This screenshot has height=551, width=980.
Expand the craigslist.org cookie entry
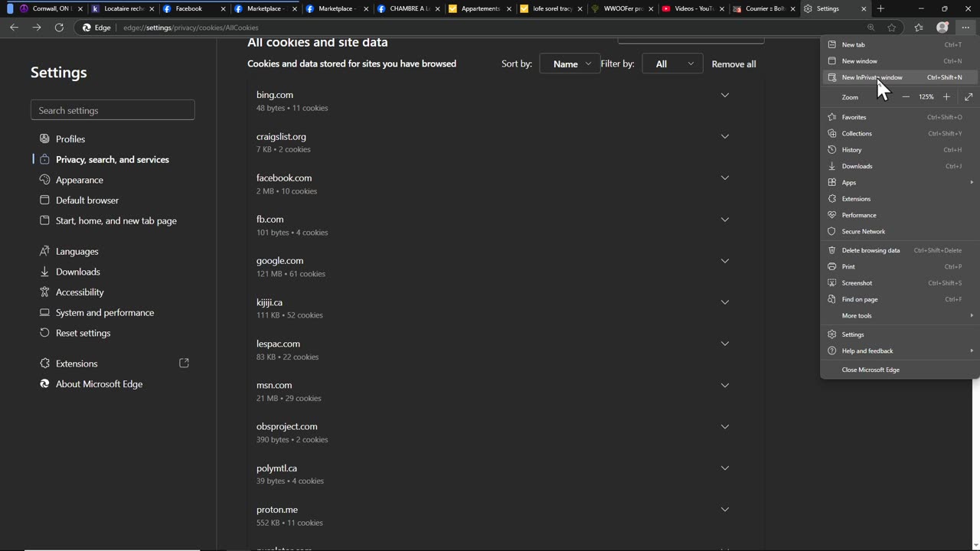(x=724, y=136)
